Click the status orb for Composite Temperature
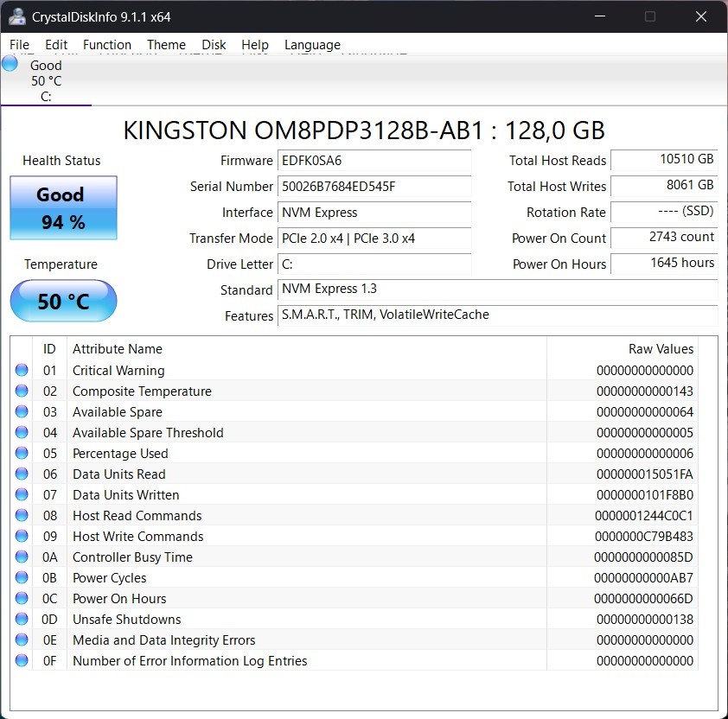Screen dimensions: 728x719 tap(22, 391)
